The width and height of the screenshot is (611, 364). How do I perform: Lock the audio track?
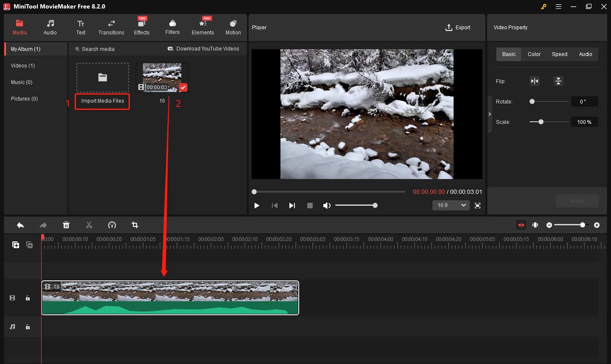[x=28, y=327]
